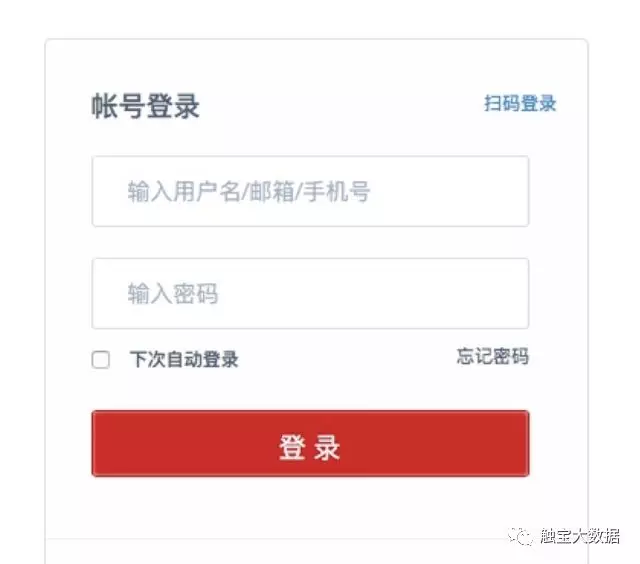640x564 pixels.
Task: Click the 登录 text on the red button
Action: (x=310, y=447)
